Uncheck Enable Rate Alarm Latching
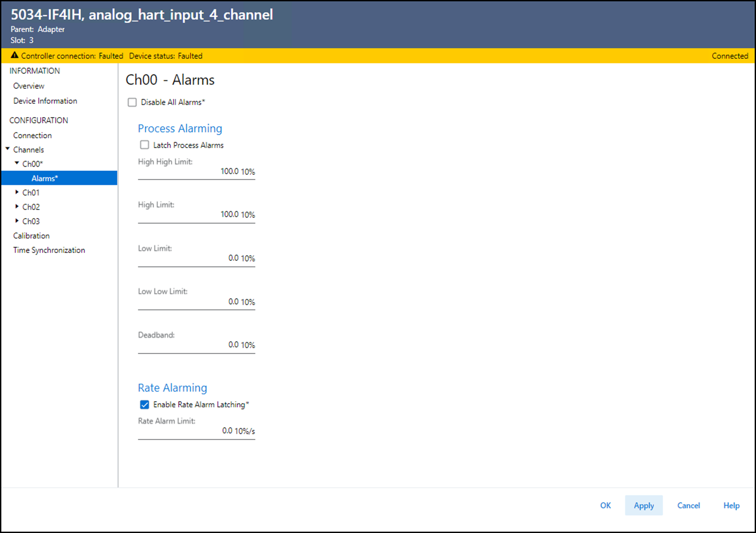Screen dimensions: 756x533 click(x=144, y=405)
